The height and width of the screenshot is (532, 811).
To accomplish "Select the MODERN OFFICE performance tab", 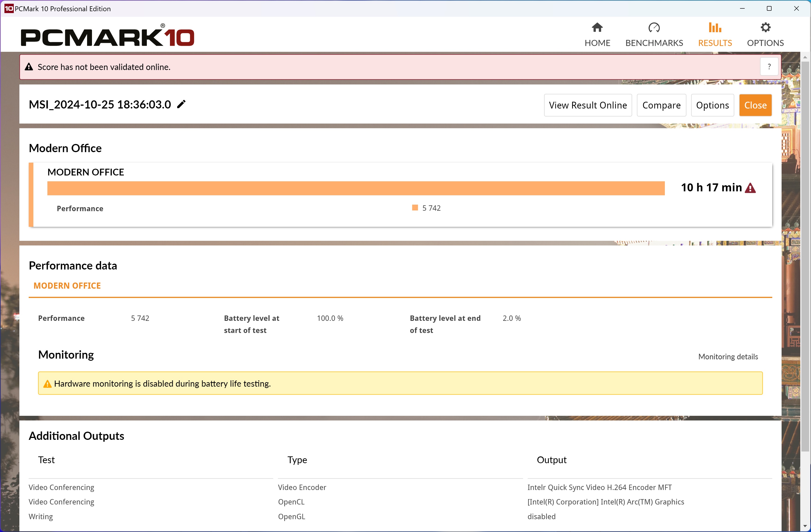I will 67,286.
